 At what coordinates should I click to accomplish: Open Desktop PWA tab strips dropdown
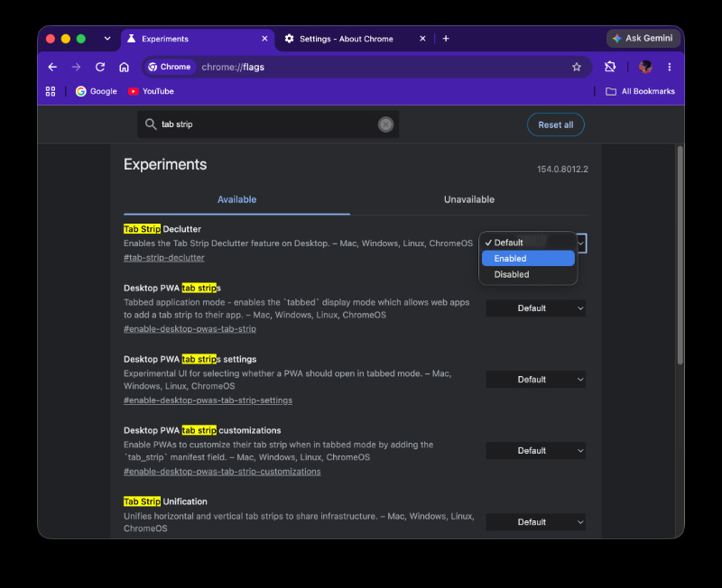coord(536,308)
